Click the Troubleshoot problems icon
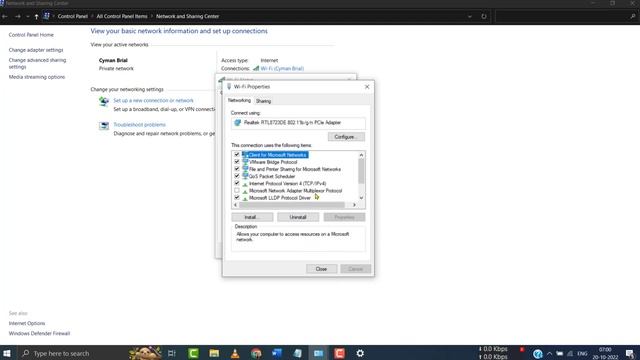This screenshot has width=640, height=360. 104,126
